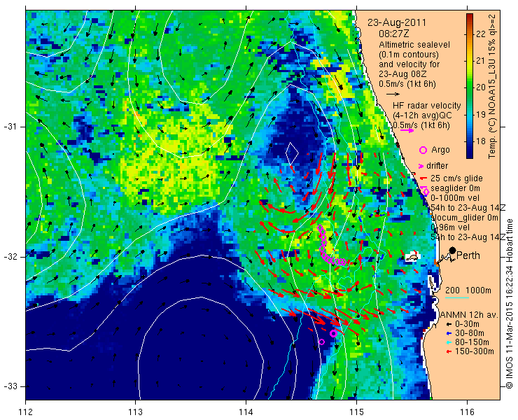Select the blue 30-80m ANMN arrow symbol

[448, 333]
